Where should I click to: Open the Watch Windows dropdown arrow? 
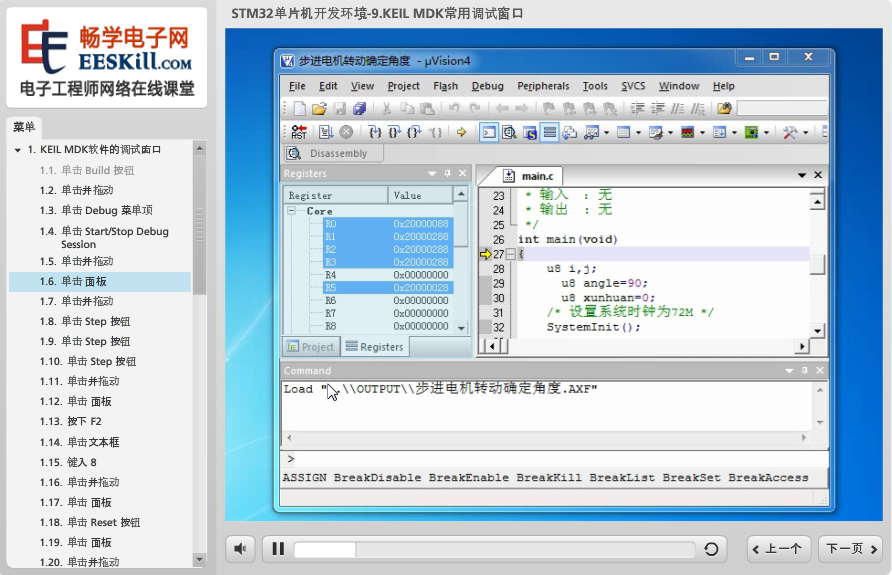click(x=606, y=133)
